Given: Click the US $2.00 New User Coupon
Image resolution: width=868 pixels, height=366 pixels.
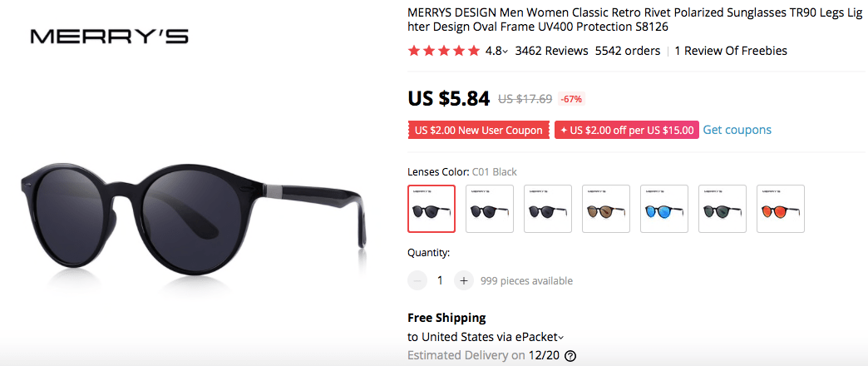Looking at the screenshot, I should (478, 131).
